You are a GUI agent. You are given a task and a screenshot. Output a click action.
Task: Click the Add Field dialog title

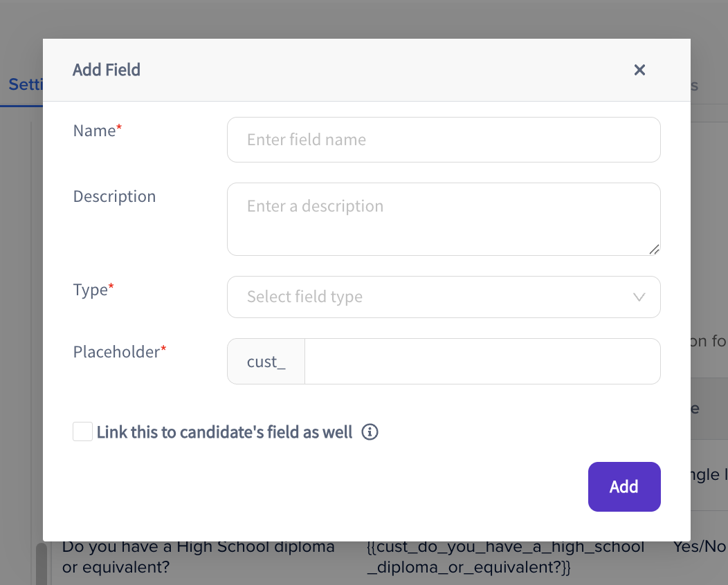[107, 70]
